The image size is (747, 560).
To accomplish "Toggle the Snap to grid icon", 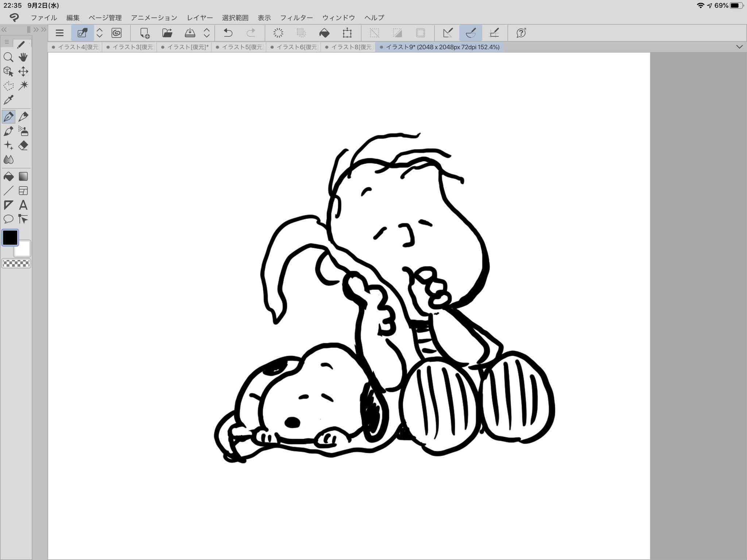I will pos(494,33).
